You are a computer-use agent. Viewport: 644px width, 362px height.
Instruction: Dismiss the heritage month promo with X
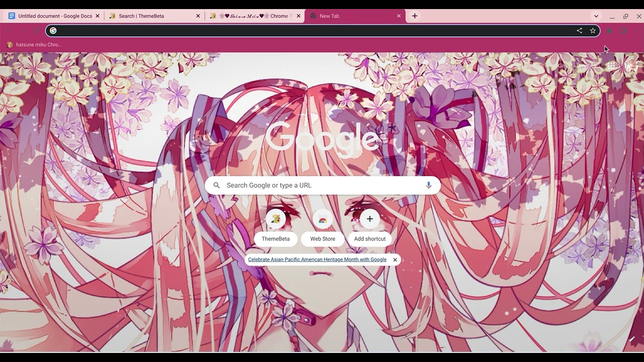coord(395,260)
